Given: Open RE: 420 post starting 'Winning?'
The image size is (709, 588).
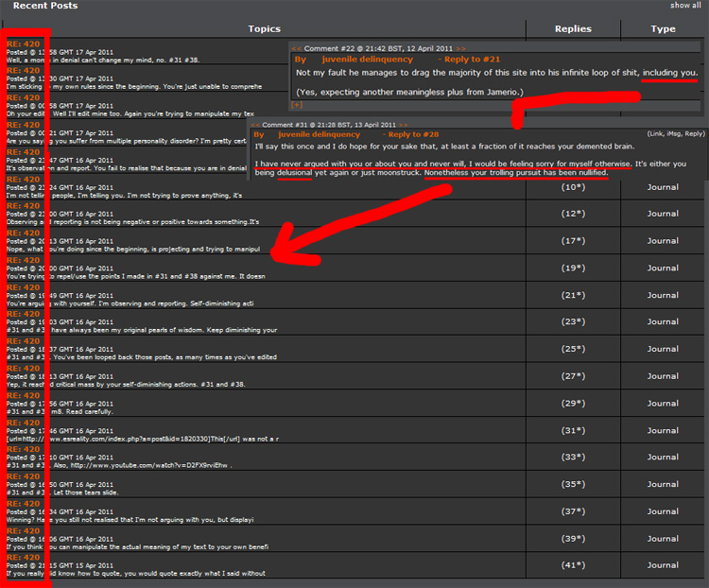Looking at the screenshot, I should point(24,504).
